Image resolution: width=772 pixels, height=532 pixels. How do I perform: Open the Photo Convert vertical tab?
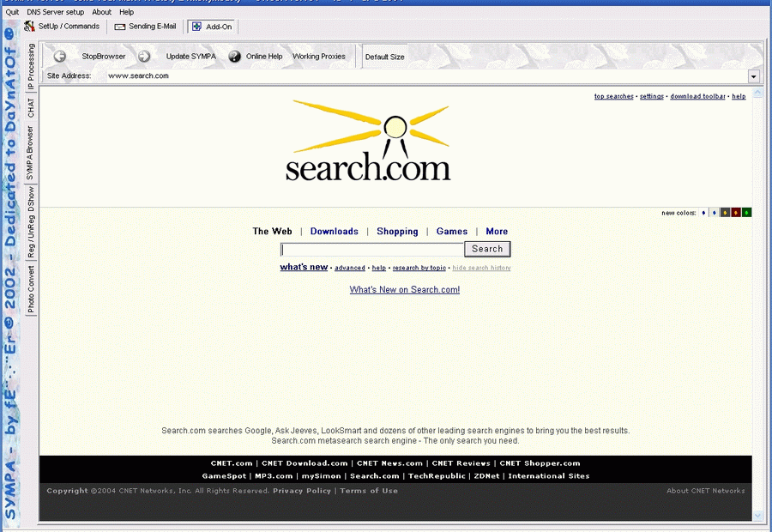[x=31, y=289]
